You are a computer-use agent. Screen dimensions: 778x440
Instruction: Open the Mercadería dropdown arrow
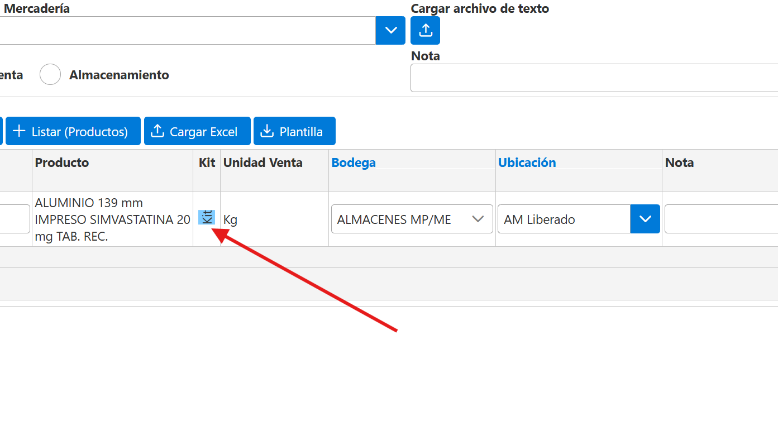390,31
